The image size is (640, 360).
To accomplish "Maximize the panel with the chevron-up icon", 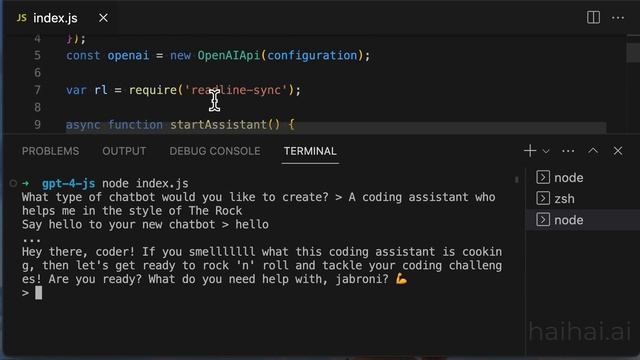I will (593, 151).
